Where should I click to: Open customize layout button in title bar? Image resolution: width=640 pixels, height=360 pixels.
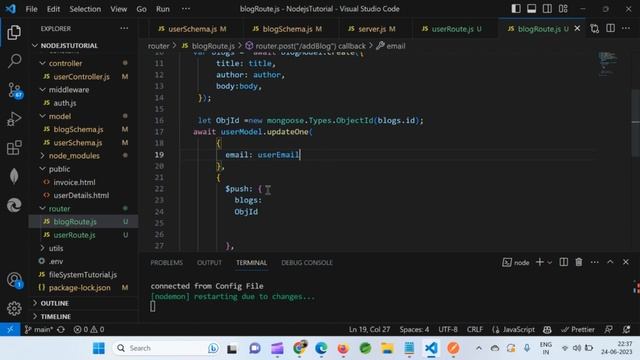click(563, 9)
